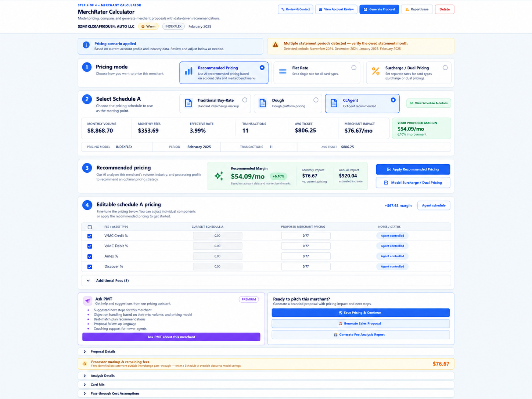Image resolution: width=532 pixels, height=399 pixels.
Task: Click the document icon for Traditional Buy-Rate
Action: coord(188,103)
